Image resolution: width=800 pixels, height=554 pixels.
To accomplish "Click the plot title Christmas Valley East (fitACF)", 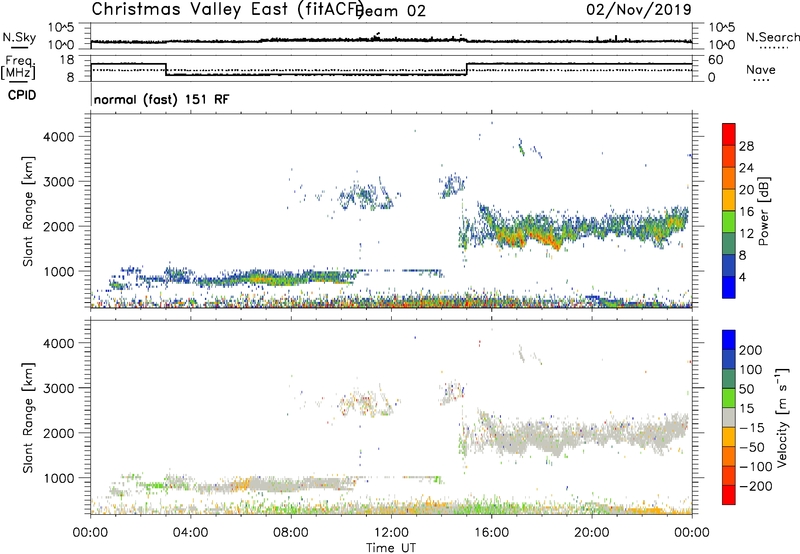I will (x=228, y=9).
